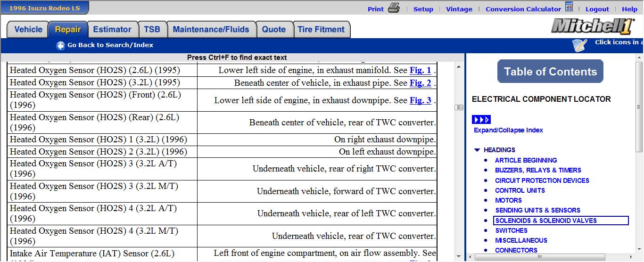Click the notepad pencil icon
This screenshot has height=262, width=644.
pos(580,45)
